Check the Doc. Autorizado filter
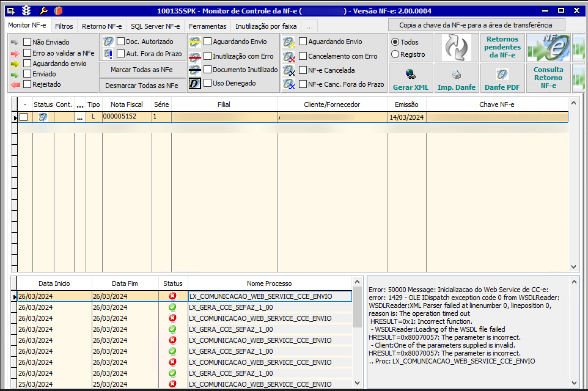 point(120,42)
